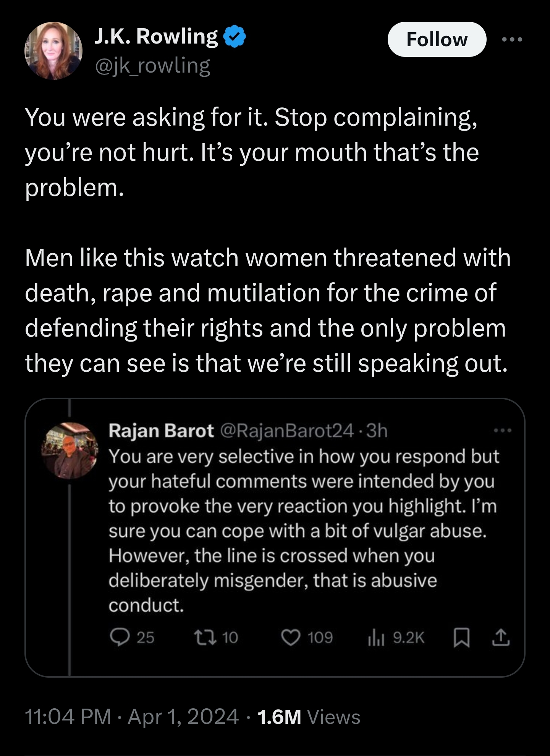This screenshot has width=550, height=756.
Task: Click the 11:04 PM Apr 1, 2024 timestamp
Action: click(x=132, y=716)
